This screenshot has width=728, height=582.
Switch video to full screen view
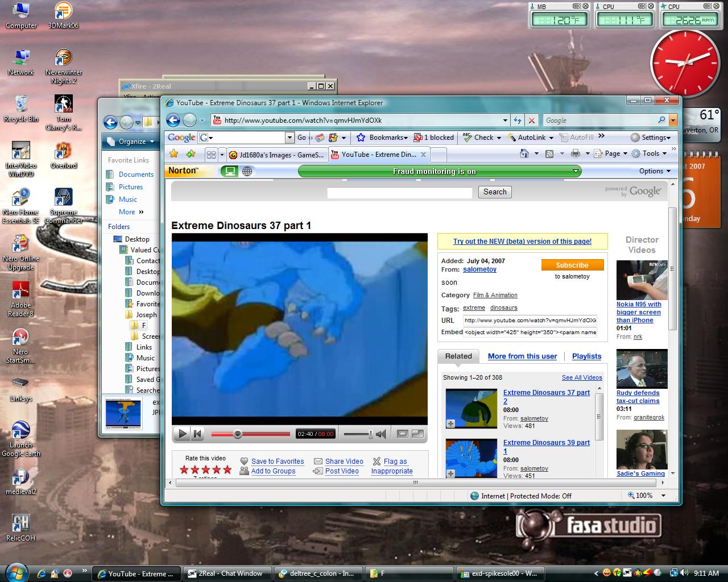pyautogui.click(x=417, y=434)
